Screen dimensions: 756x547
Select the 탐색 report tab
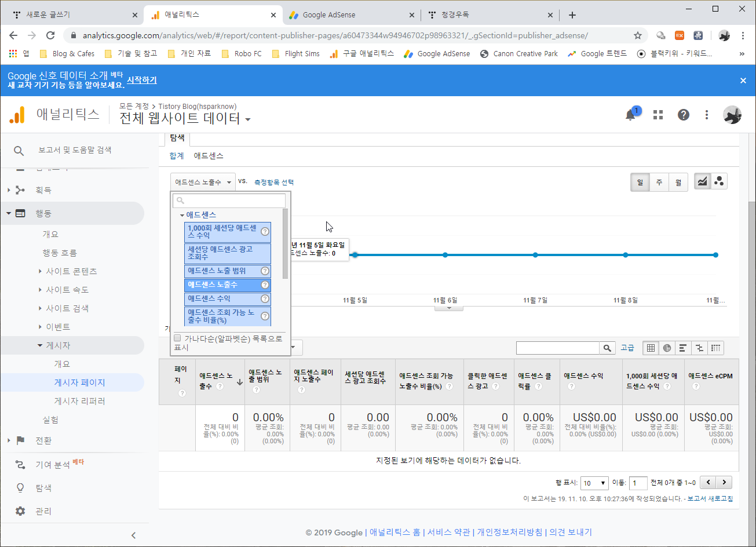click(x=177, y=138)
